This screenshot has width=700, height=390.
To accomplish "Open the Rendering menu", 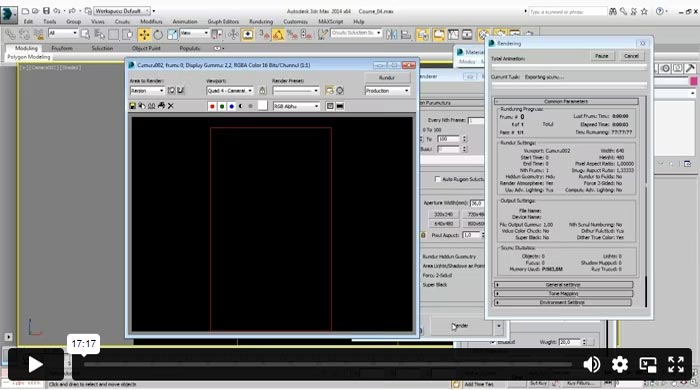I will (x=261, y=21).
